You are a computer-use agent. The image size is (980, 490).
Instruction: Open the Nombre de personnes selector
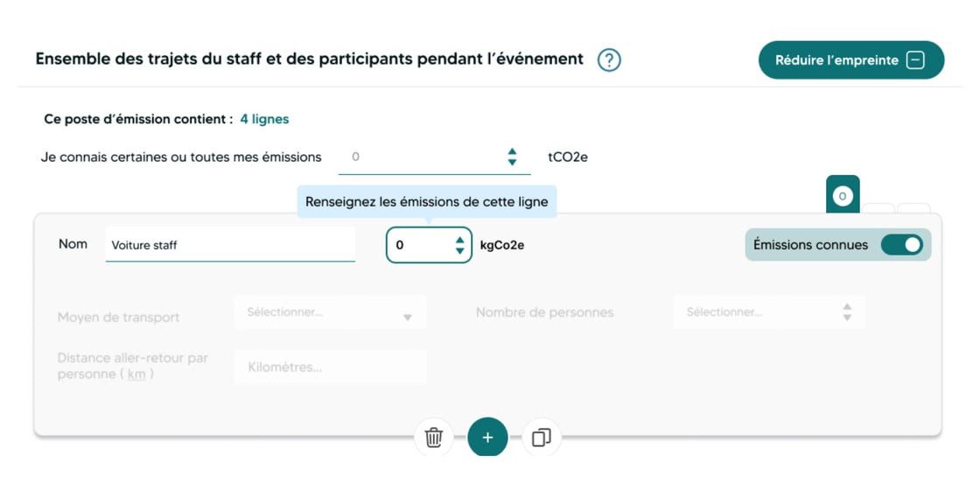(769, 312)
